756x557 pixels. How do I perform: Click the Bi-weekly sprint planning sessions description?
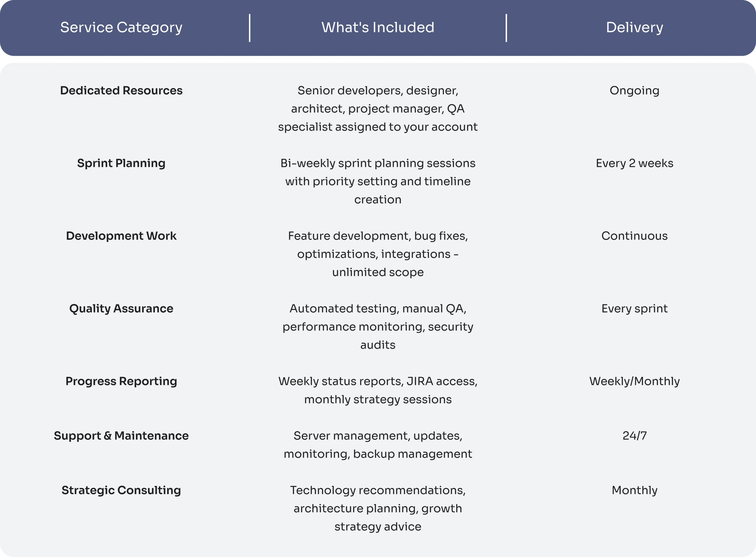point(377,182)
